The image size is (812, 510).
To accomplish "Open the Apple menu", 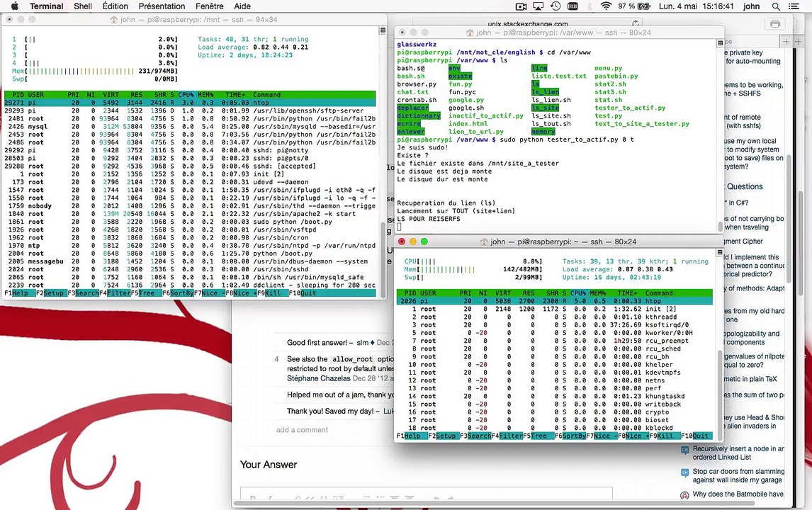I will coord(14,6).
